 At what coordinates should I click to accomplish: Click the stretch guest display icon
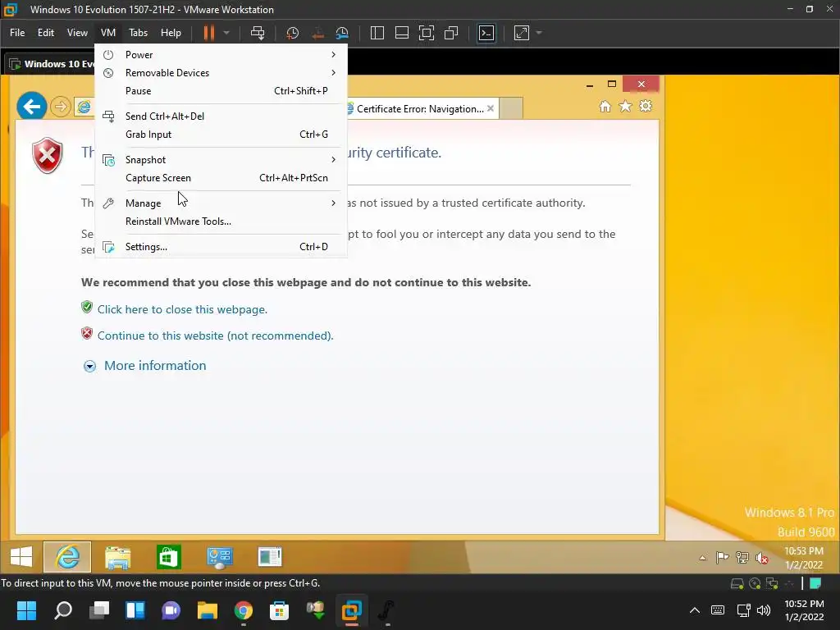[521, 33]
